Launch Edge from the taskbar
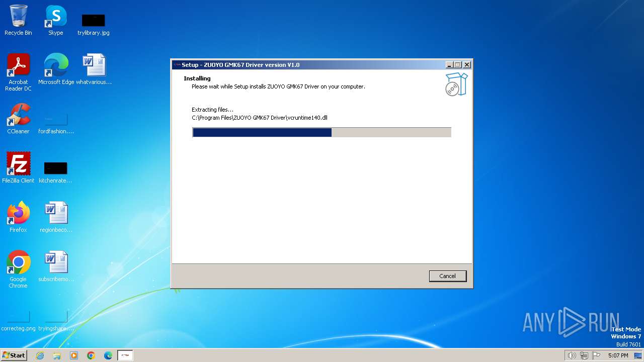This screenshot has width=644, height=362. pyautogui.click(x=108, y=355)
